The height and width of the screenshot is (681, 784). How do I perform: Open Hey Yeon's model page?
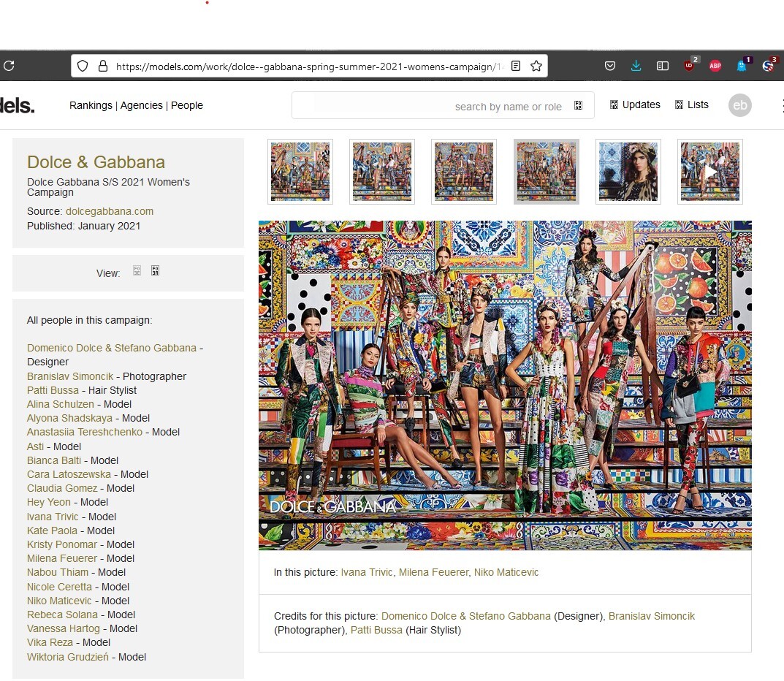point(49,503)
